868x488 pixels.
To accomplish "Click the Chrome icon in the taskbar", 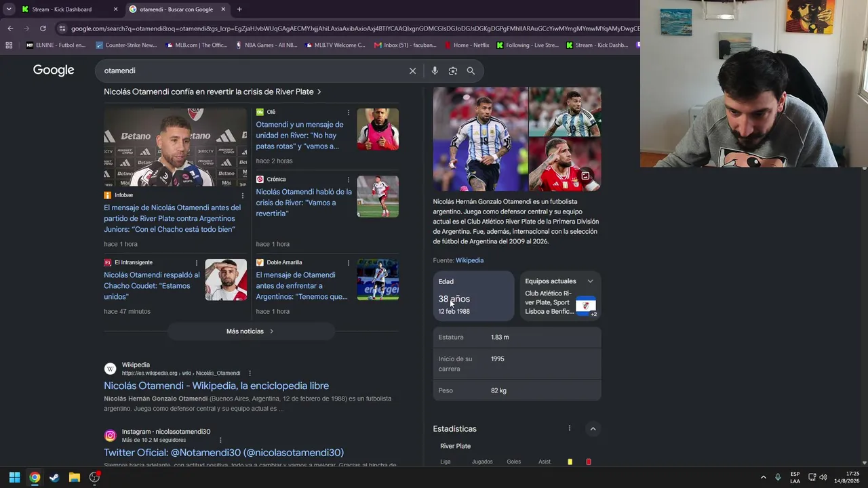I will pyautogui.click(x=35, y=477).
